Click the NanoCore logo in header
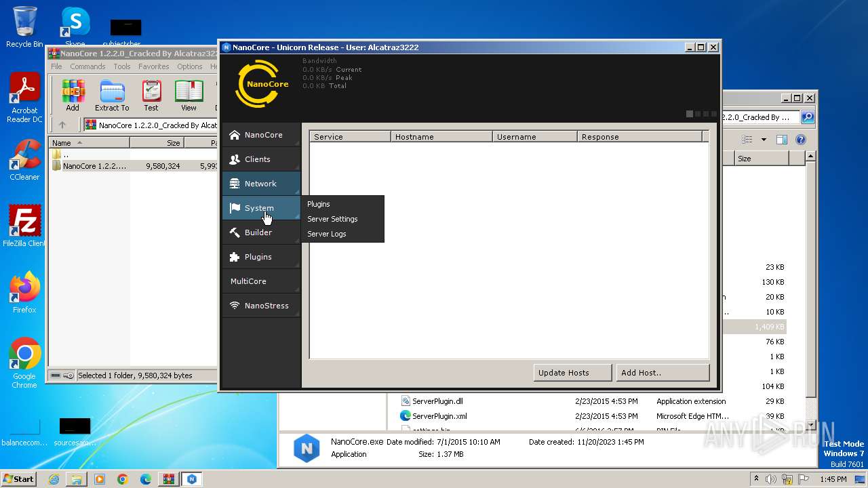Screen dimensions: 868x488 click(x=262, y=84)
